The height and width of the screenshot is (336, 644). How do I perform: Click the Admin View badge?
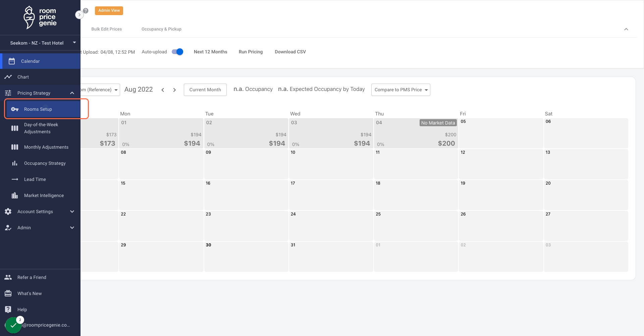(x=109, y=11)
